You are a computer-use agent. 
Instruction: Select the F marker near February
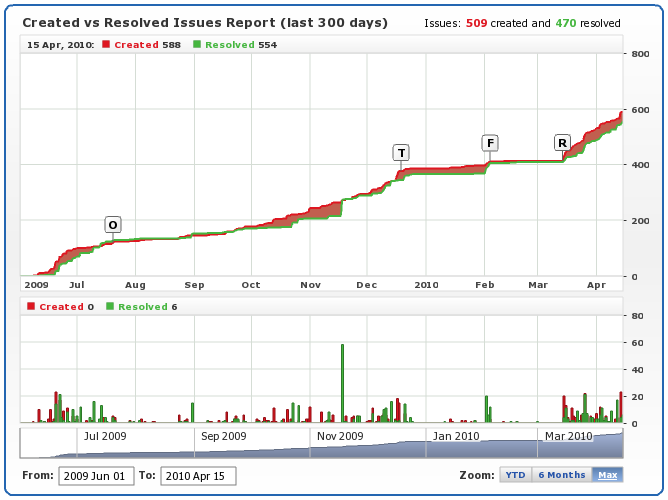pos(490,143)
